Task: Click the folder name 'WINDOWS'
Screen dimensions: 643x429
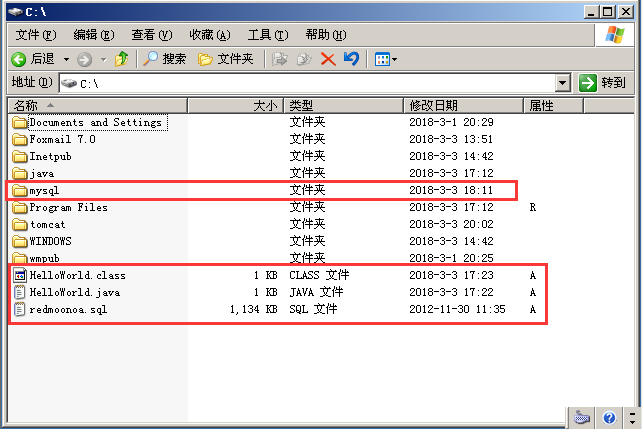Action: click(50, 241)
